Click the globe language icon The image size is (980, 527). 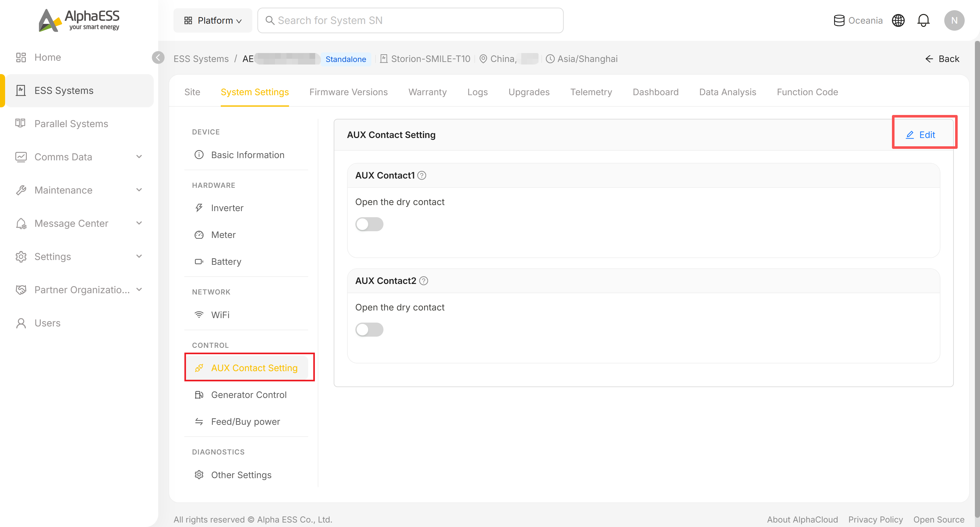[x=898, y=20]
